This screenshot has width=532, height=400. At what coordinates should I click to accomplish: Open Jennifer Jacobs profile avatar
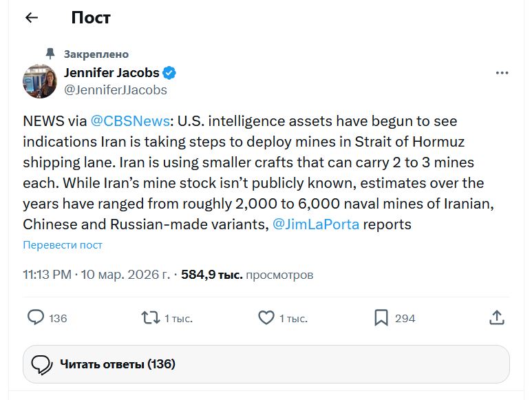click(x=40, y=81)
